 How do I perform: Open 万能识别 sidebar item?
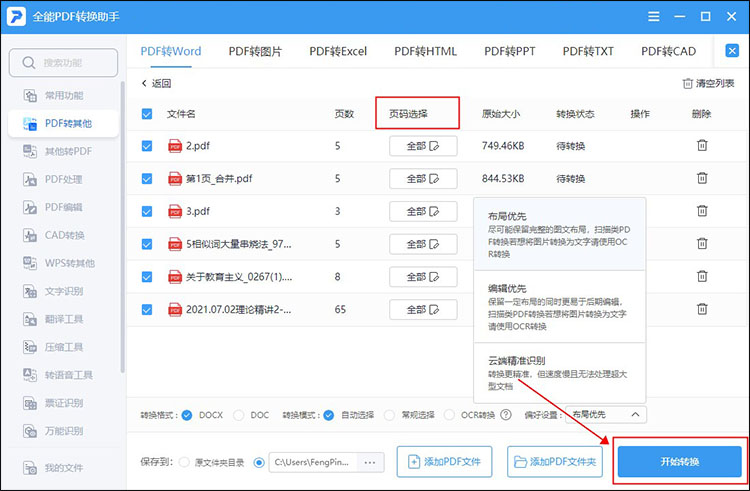(64, 431)
